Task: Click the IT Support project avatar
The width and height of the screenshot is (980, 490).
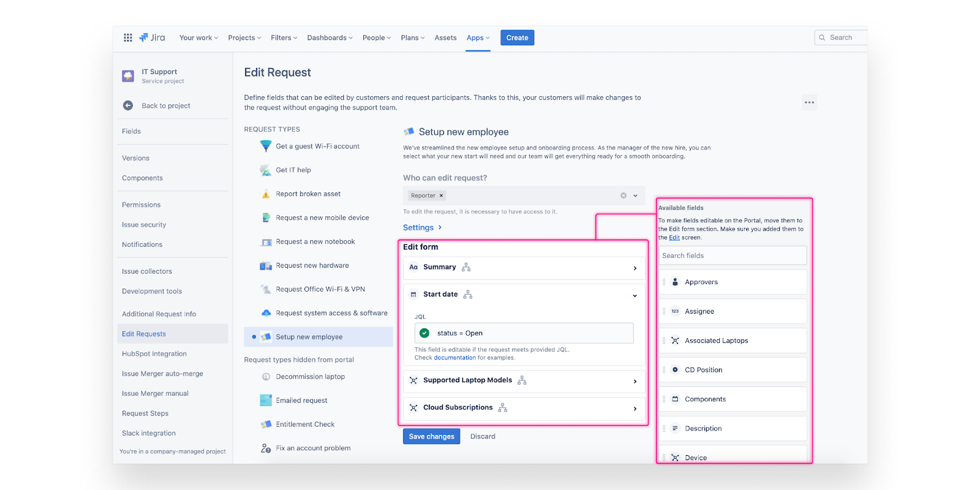Action: (x=128, y=76)
